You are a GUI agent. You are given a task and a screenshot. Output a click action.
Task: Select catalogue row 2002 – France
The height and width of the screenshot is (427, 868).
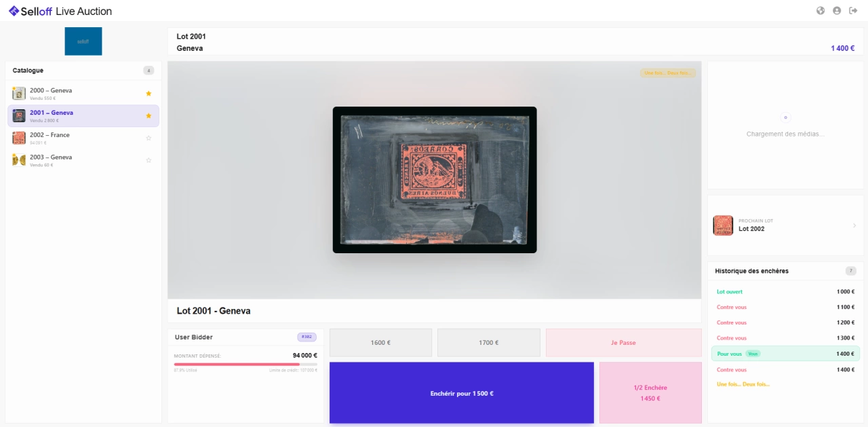(x=83, y=138)
